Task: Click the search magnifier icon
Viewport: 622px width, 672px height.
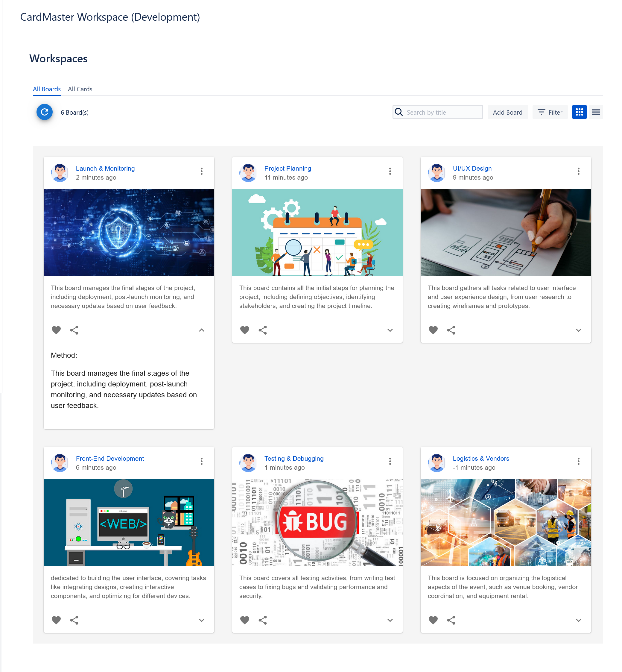Action: [399, 112]
